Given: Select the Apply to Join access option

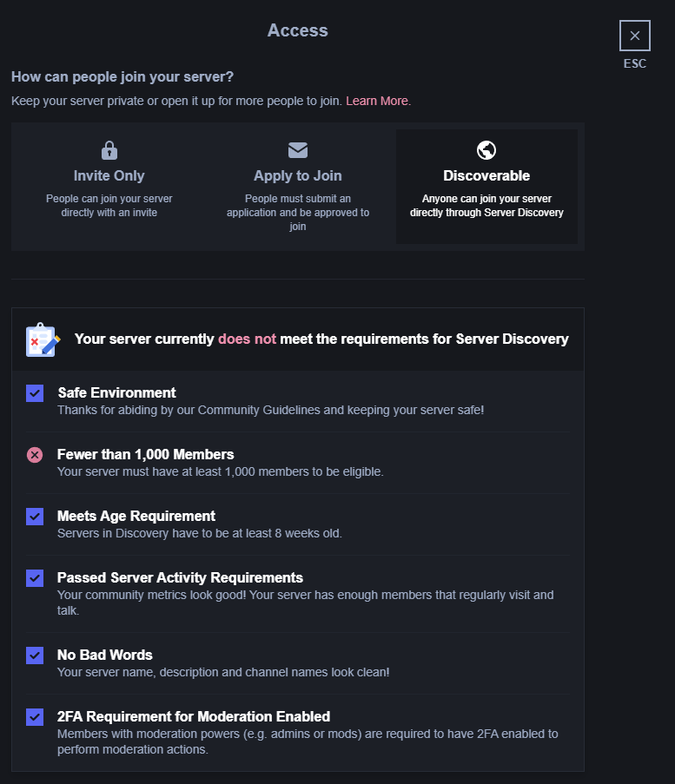Looking at the screenshot, I should [298, 187].
